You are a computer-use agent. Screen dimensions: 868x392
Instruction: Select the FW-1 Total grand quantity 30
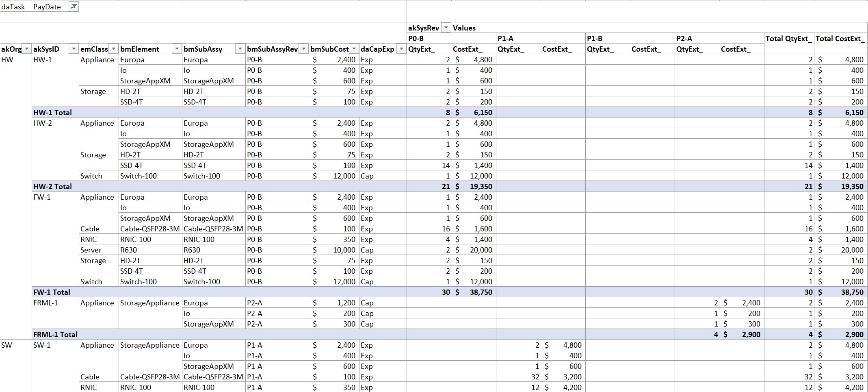coord(789,292)
